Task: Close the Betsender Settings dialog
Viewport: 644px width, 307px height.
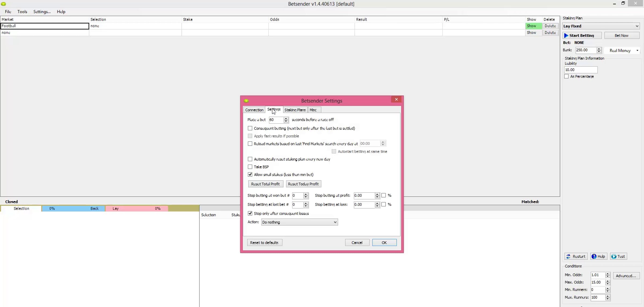Action: coord(396,99)
